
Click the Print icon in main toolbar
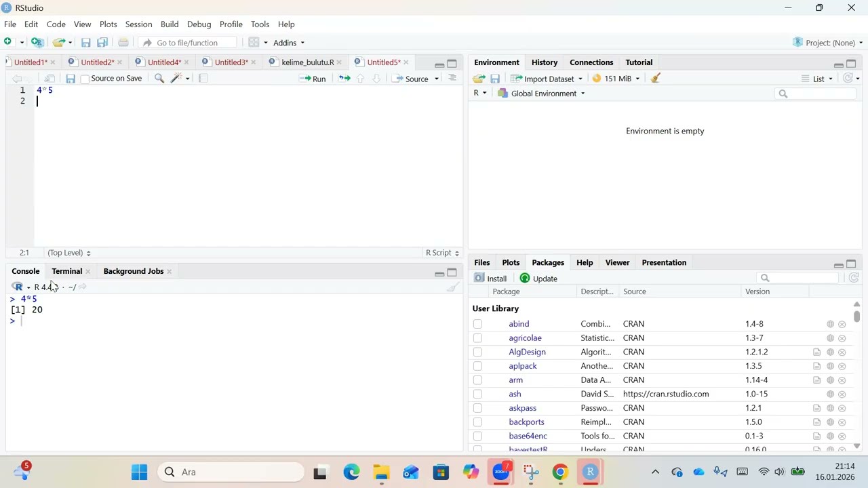pos(123,43)
